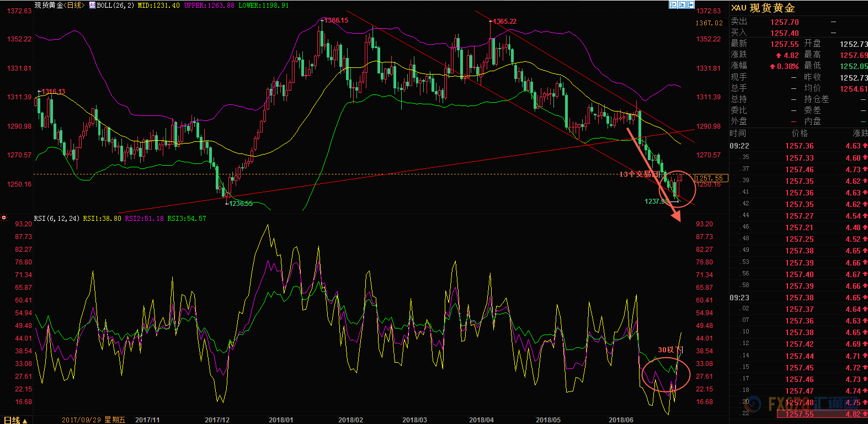The image size is (868, 424).
Task: Click the RSI1:38.80 value
Action: coord(102,219)
